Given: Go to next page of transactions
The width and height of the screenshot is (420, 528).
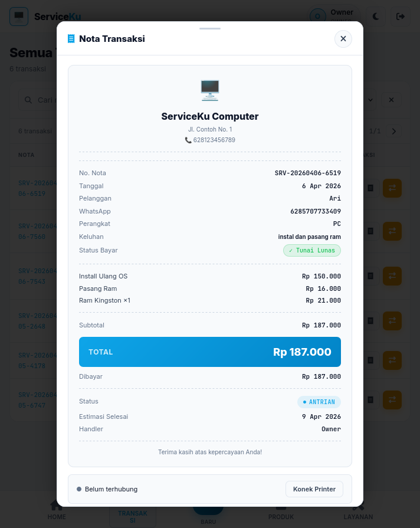Looking at the screenshot, I should pos(394,131).
